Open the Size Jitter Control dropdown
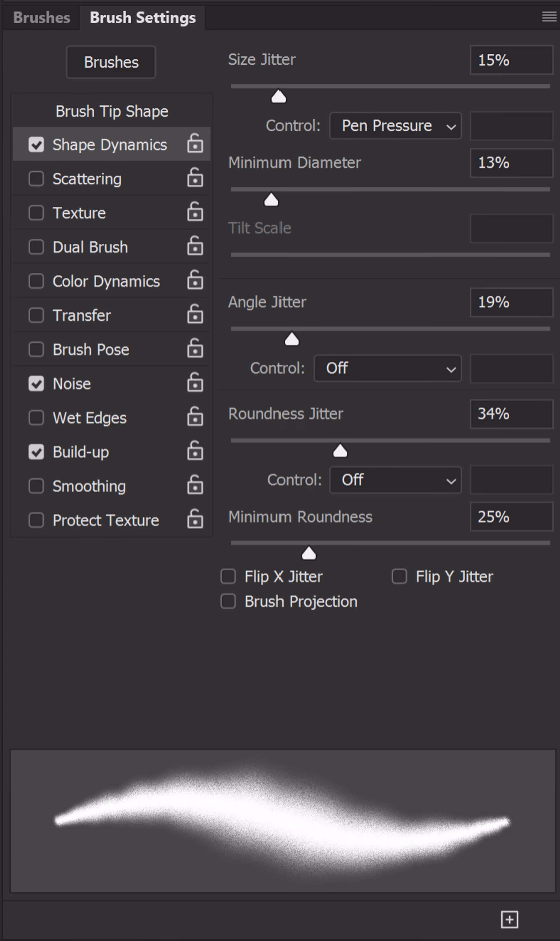Screen dimensions: 560x941 pyautogui.click(x=395, y=126)
